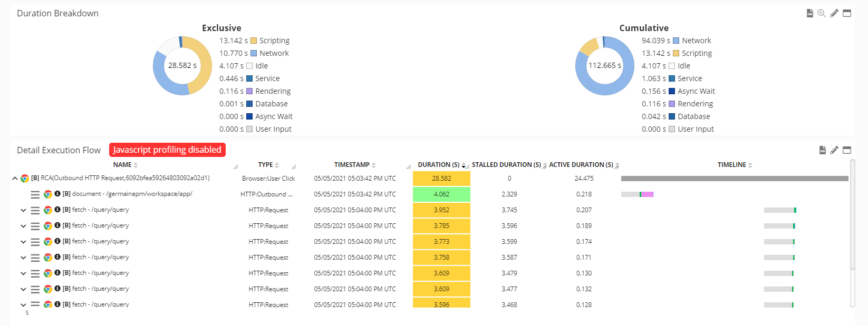This screenshot has width=868, height=326.
Task: Click info icon on the document row
Action: [57, 194]
